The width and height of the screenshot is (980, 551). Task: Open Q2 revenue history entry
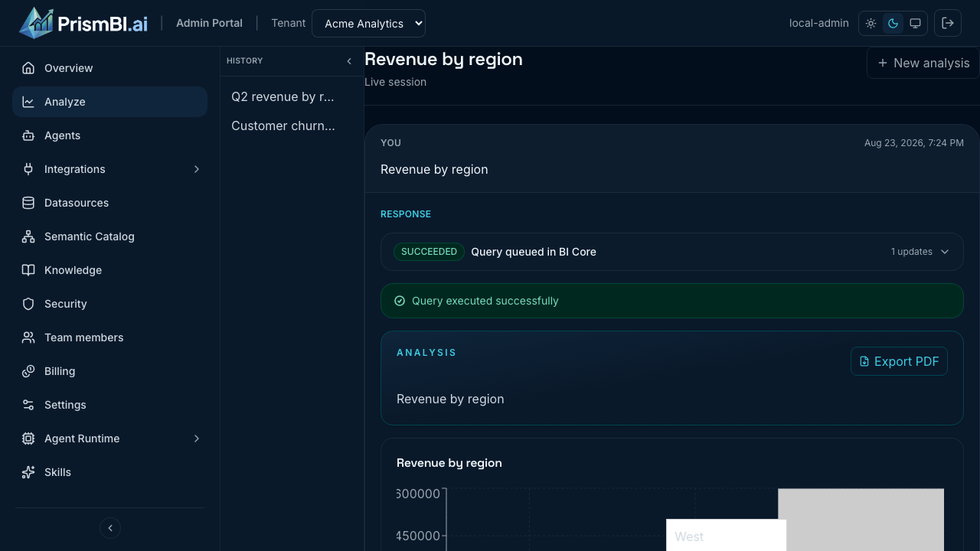pyautogui.click(x=283, y=97)
